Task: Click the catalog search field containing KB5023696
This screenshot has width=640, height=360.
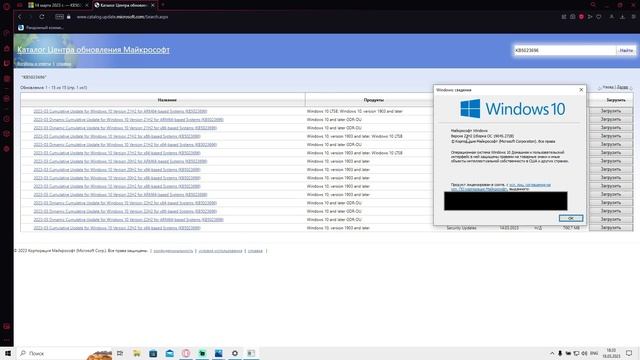Action: point(564,50)
